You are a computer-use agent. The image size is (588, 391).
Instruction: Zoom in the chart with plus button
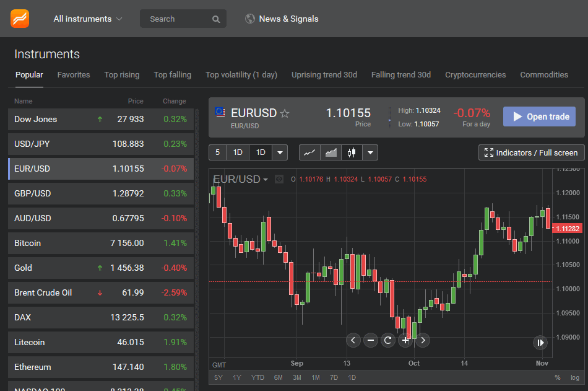(405, 340)
